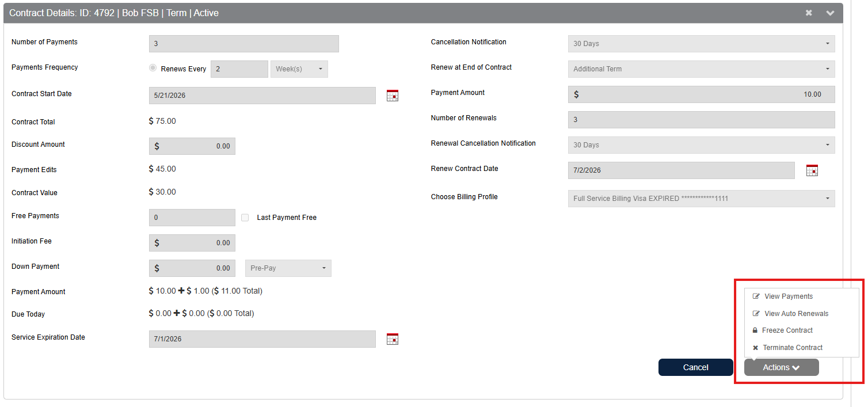Expand the Cancellation Notification dropdown
This screenshot has width=868, height=407.
coord(701,44)
